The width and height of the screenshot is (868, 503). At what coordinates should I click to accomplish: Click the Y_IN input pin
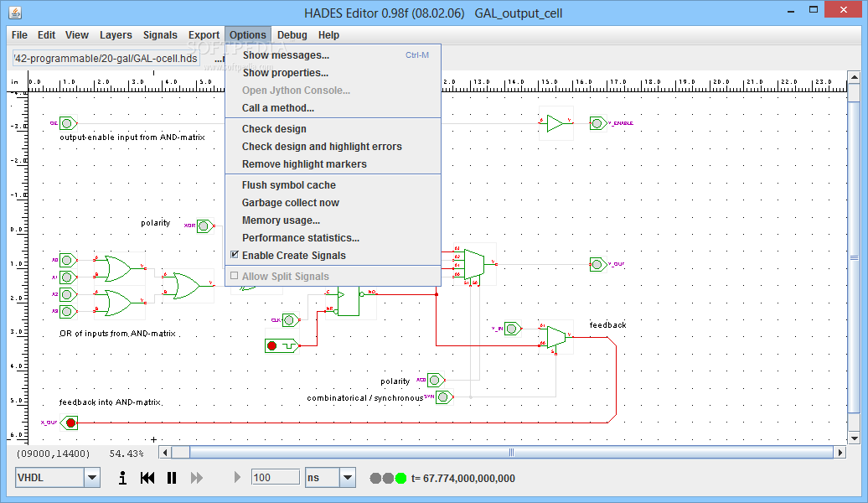click(x=513, y=329)
